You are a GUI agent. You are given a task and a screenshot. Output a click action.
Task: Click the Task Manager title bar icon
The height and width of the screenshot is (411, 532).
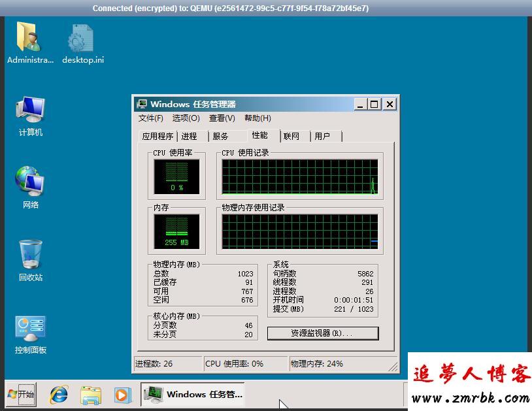(x=142, y=104)
